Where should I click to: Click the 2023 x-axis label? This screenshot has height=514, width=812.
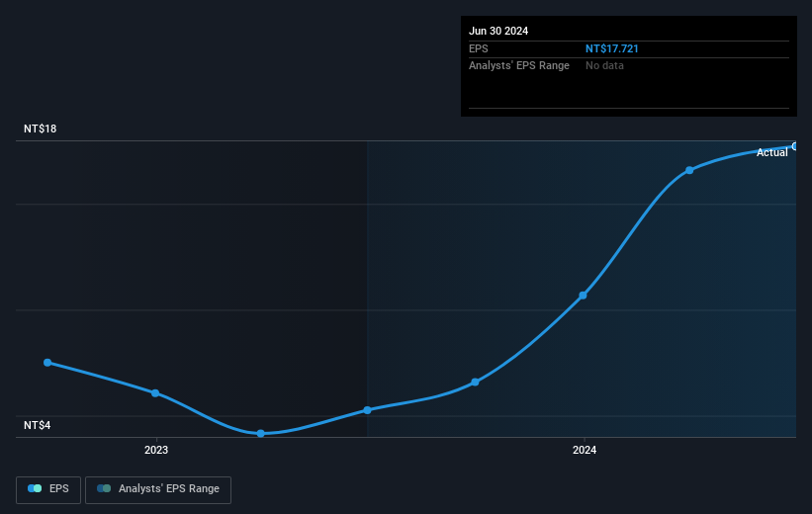[x=156, y=450]
